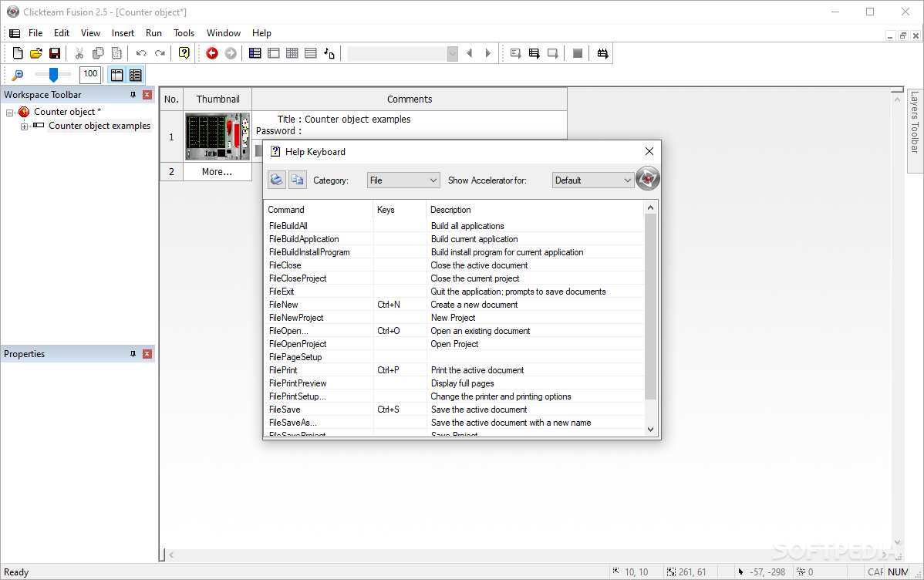Click the Run project icon
The width and height of the screenshot is (924, 580).
click(516, 54)
